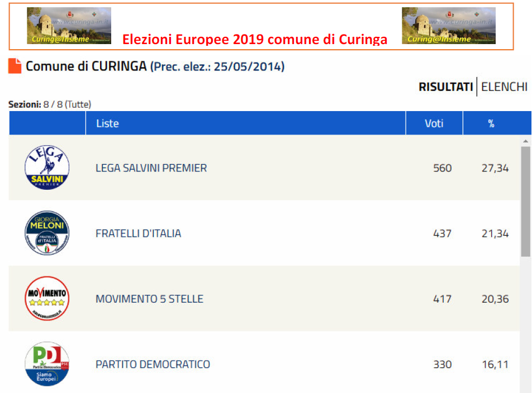Select the LEGA SALVINI PREMIER list name
532x393 pixels.
coord(151,168)
